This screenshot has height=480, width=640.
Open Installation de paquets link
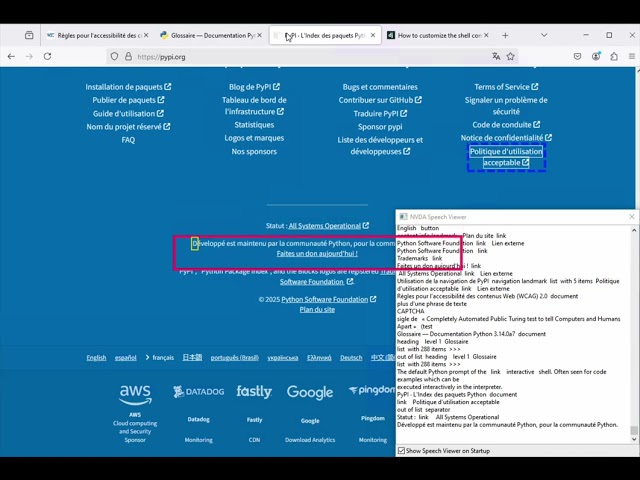tap(128, 87)
